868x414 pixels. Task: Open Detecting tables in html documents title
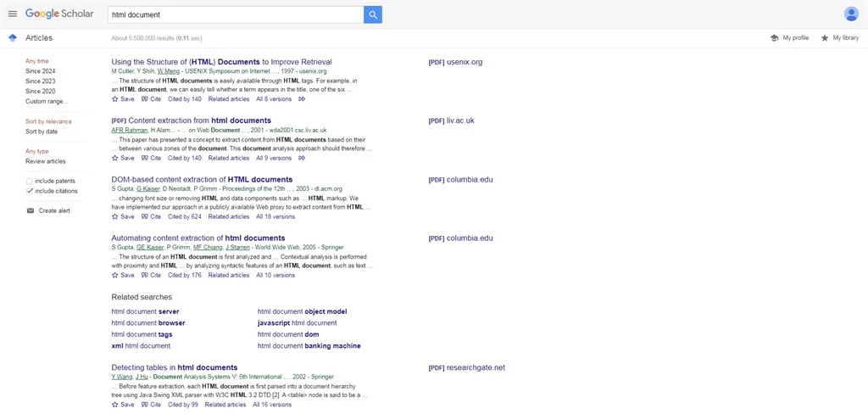click(175, 367)
